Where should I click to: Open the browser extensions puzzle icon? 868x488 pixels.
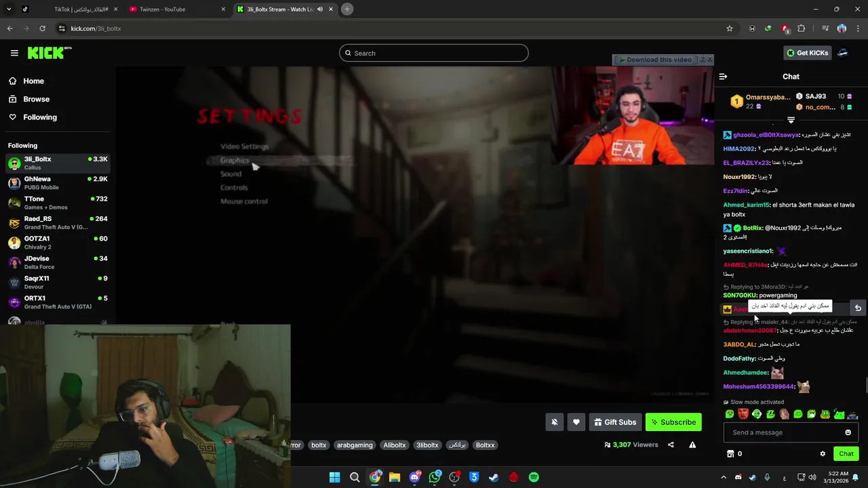(x=802, y=28)
